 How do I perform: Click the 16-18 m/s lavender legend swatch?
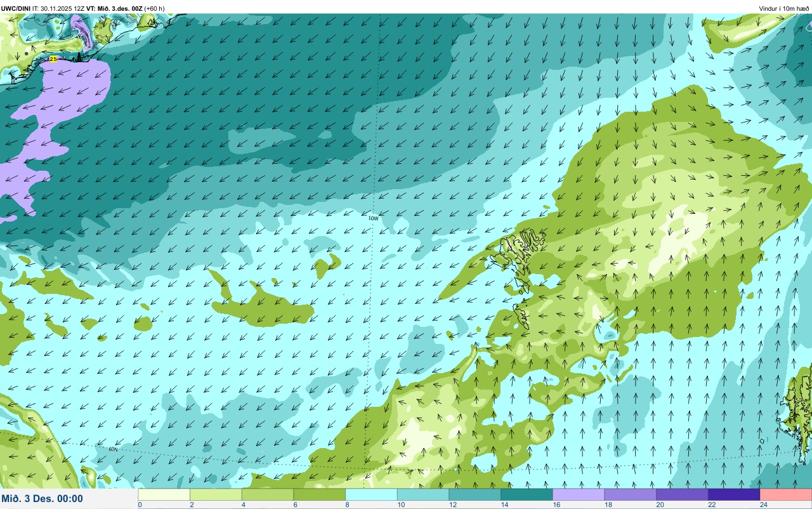tap(579, 494)
